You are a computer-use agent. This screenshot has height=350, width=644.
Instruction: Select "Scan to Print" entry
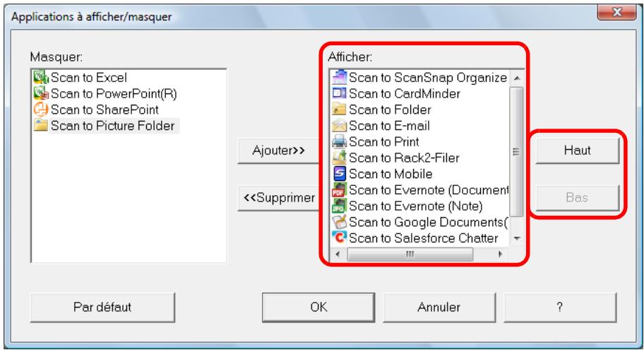[384, 141]
